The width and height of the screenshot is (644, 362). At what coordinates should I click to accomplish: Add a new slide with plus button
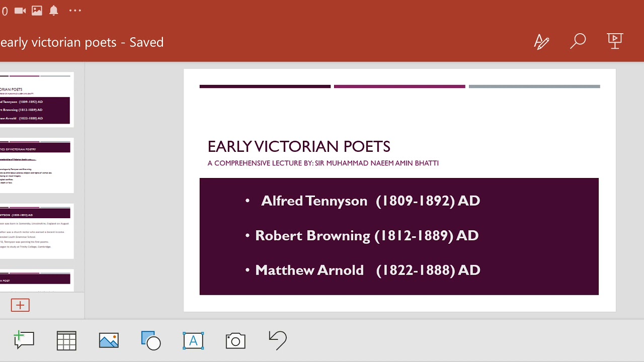pyautogui.click(x=20, y=305)
